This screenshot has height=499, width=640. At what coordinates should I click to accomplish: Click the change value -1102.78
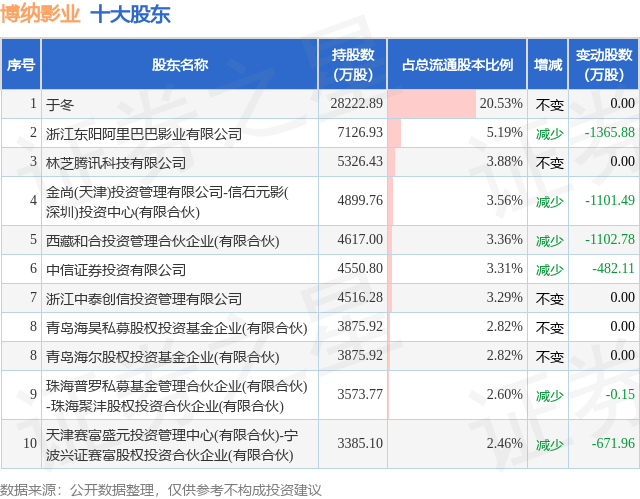coord(609,240)
